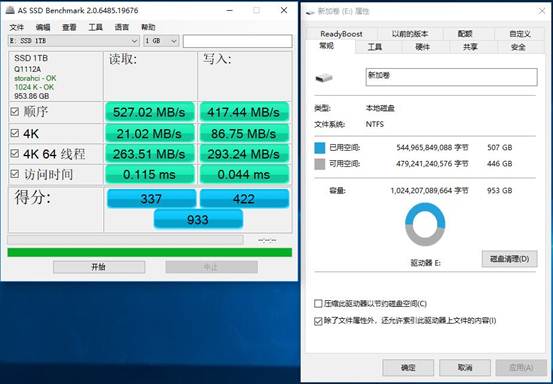
Task: Switch to the ReadyBoost tab
Action: point(341,34)
